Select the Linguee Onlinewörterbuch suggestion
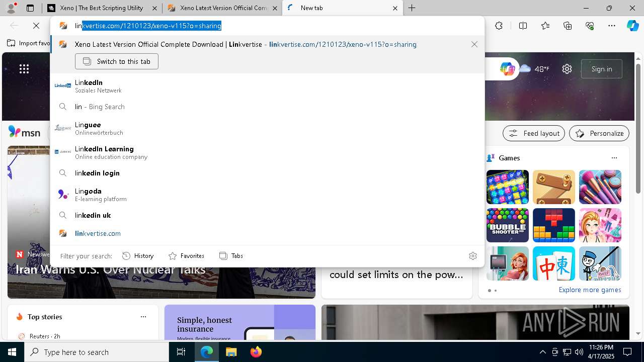The height and width of the screenshot is (362, 644). (267, 128)
